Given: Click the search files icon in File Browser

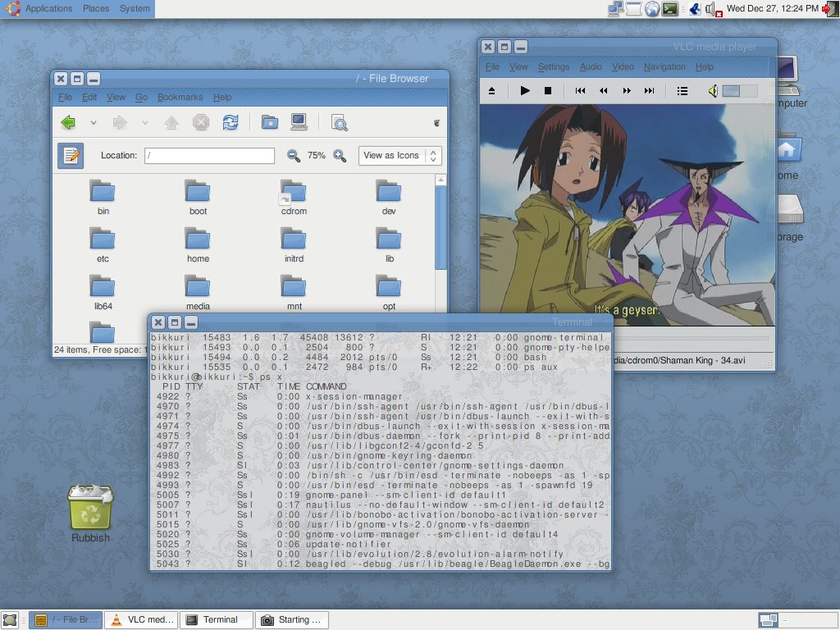Looking at the screenshot, I should (339, 123).
